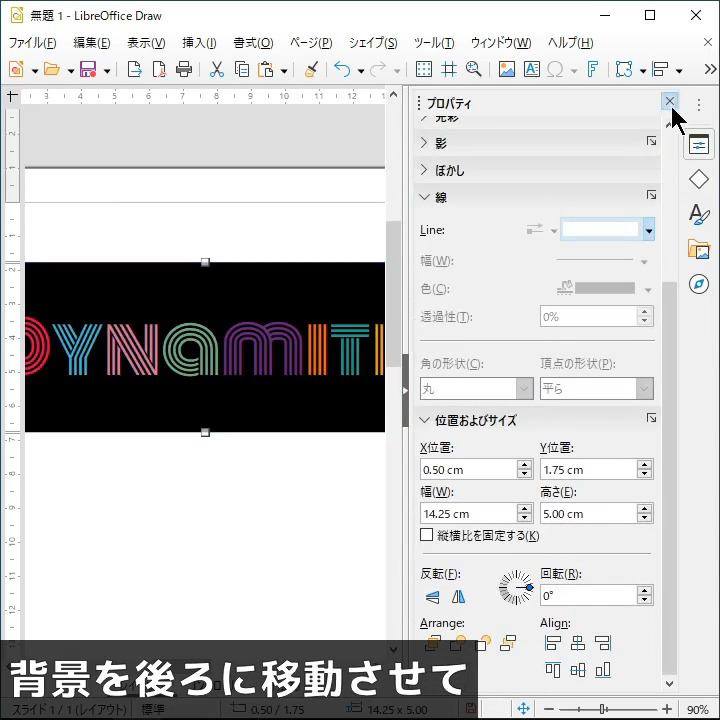Screen dimensions: 720x720
Task: Click the Transformations tool icon
Action: click(x=624, y=69)
